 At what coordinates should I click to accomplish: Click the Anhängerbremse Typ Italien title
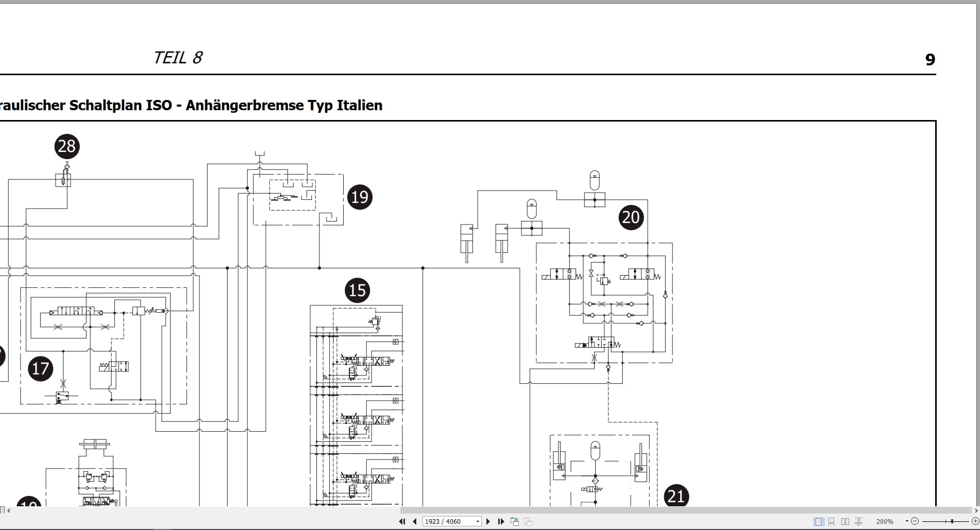284,105
